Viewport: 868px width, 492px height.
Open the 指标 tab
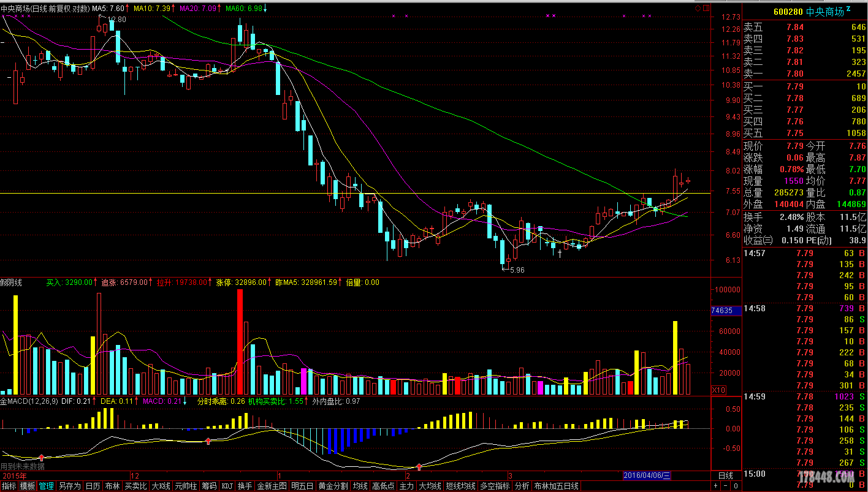click(x=9, y=486)
